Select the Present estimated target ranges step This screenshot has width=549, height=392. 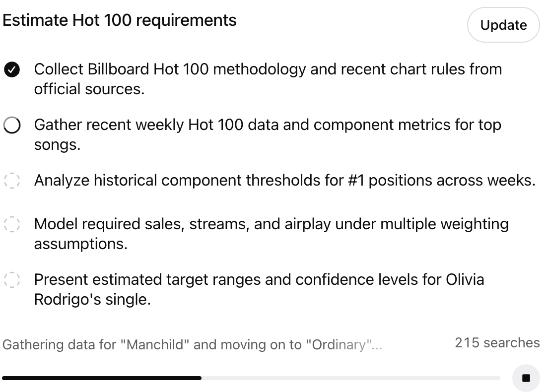(259, 289)
